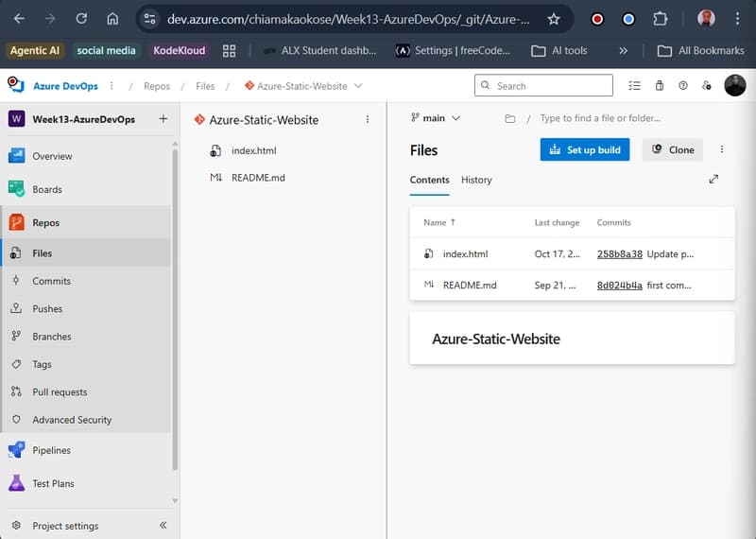The width and height of the screenshot is (756, 539).
Task: Click the Set up build button
Action: (x=584, y=149)
